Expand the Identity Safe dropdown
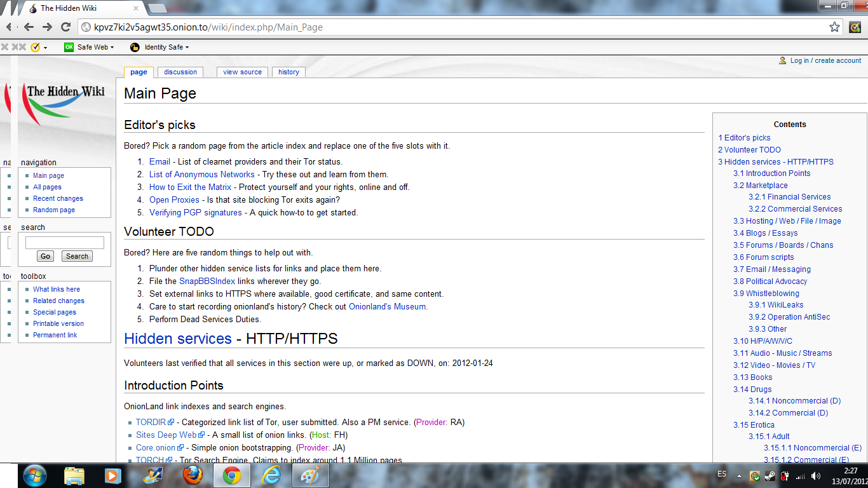The image size is (868, 488). click(x=187, y=48)
